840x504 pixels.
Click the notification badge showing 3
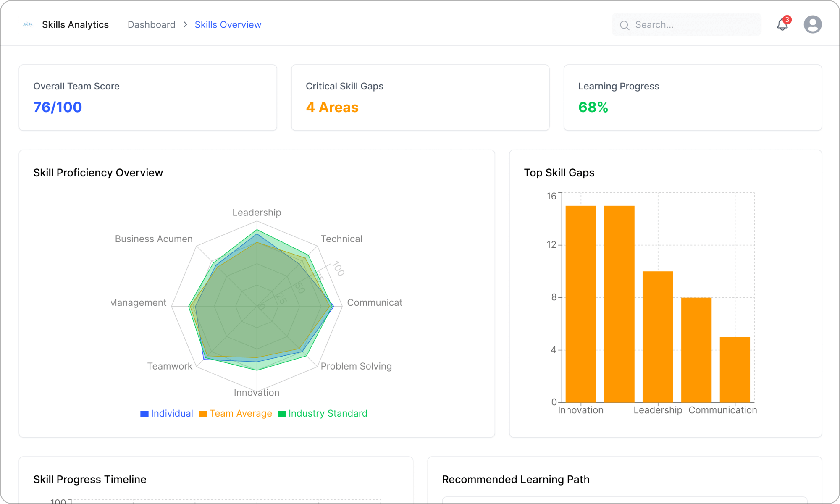(787, 19)
